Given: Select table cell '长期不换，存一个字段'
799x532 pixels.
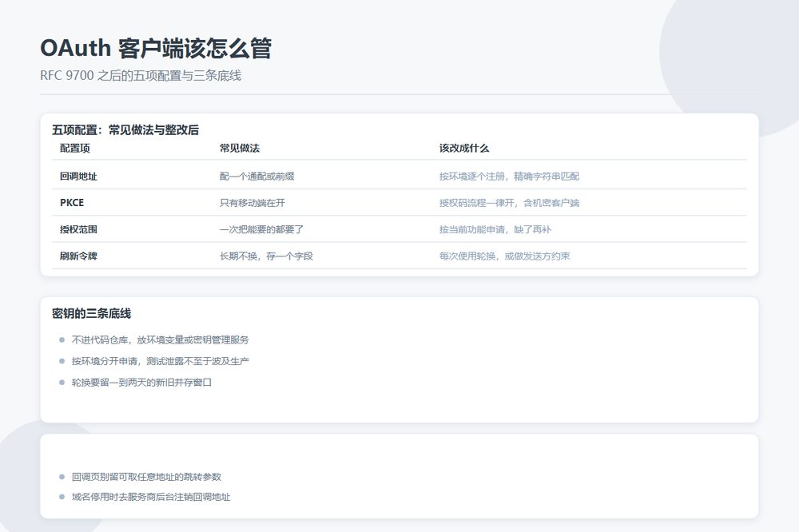Looking at the screenshot, I should [x=266, y=256].
